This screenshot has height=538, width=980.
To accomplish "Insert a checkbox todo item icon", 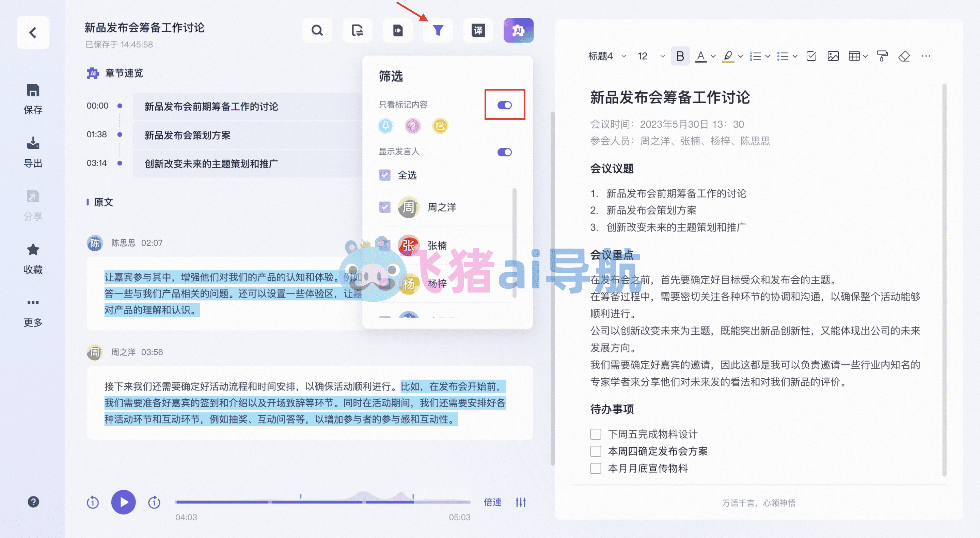I will [x=811, y=56].
